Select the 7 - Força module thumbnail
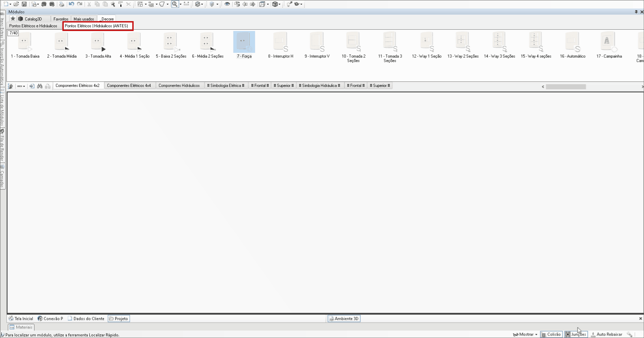Viewport: 644px width, 338px height. 244,42
